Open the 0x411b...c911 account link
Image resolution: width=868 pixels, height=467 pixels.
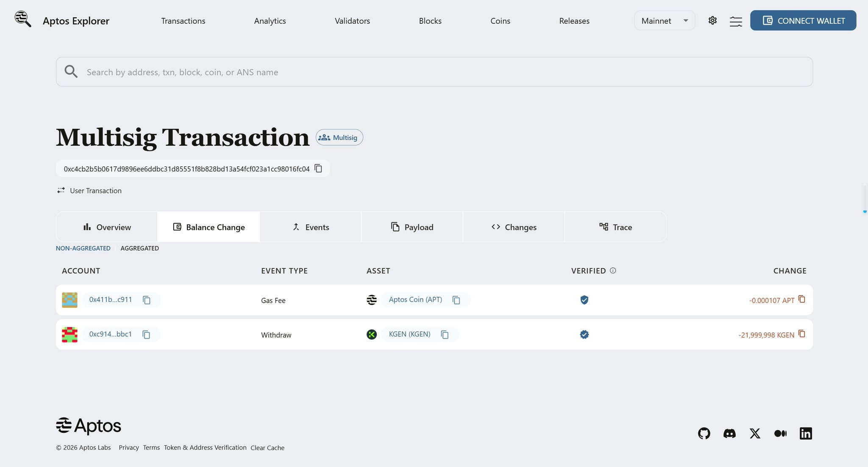pos(111,299)
